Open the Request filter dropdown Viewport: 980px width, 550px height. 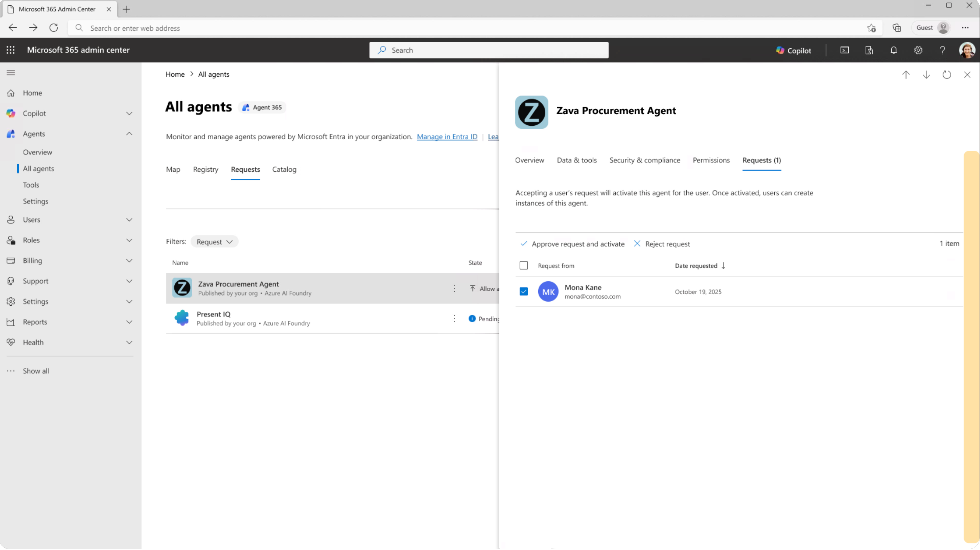click(x=215, y=242)
